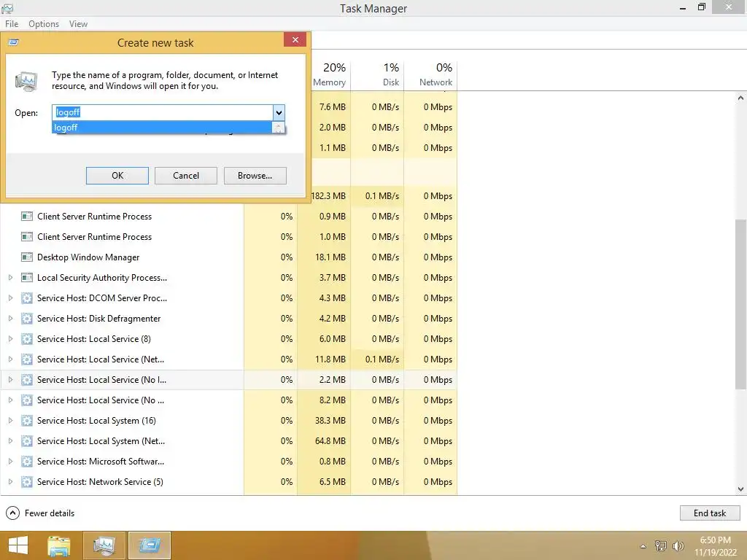The height and width of the screenshot is (560, 747).
Task: Click gear icon of Service Host: Local Service (Net...
Action: (27, 359)
